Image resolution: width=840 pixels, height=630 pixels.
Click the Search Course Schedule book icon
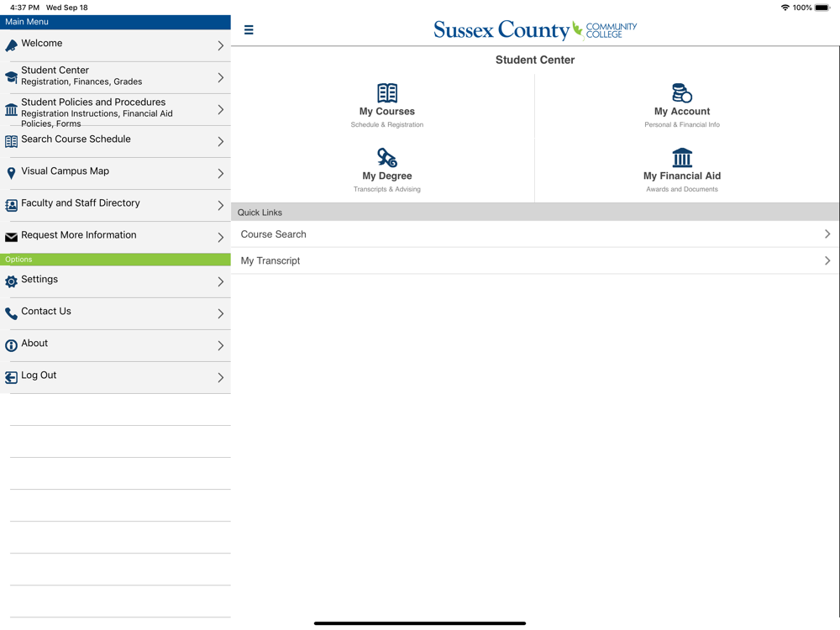coord(11,141)
